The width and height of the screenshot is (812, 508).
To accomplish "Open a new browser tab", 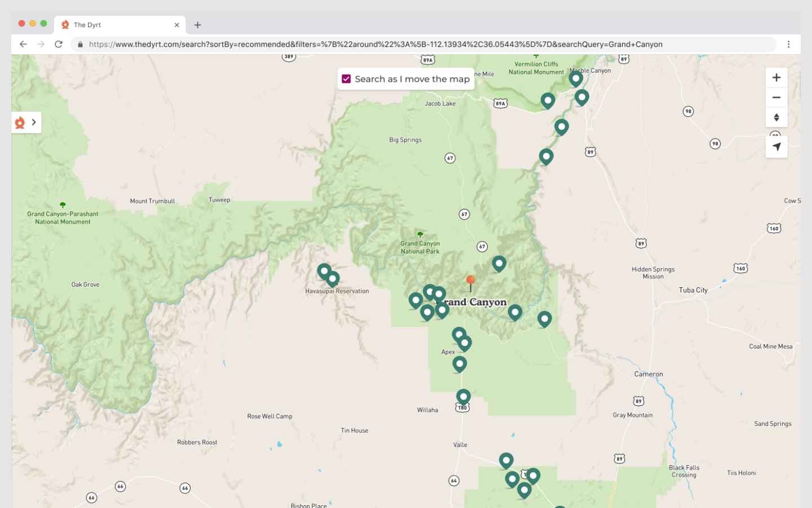I will coord(197,25).
